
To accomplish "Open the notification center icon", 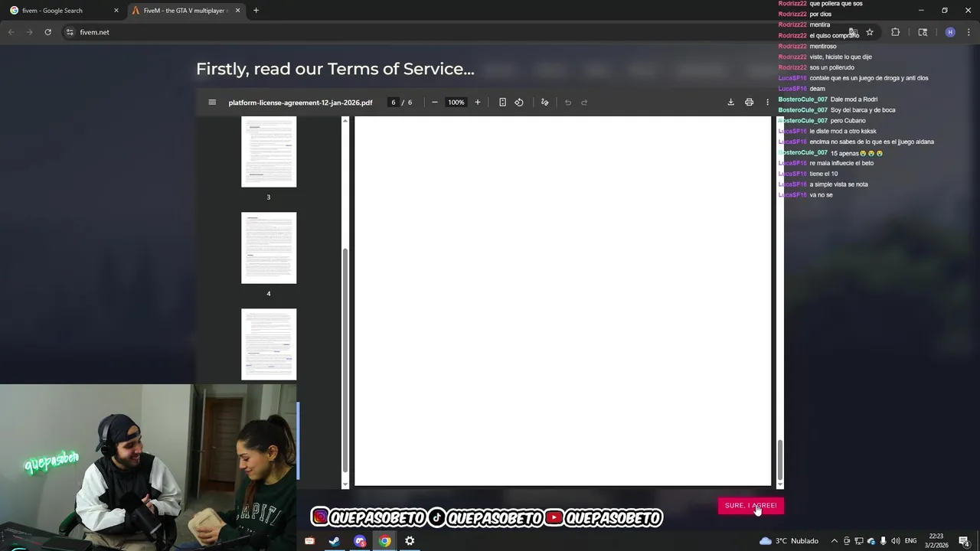I will click(964, 541).
